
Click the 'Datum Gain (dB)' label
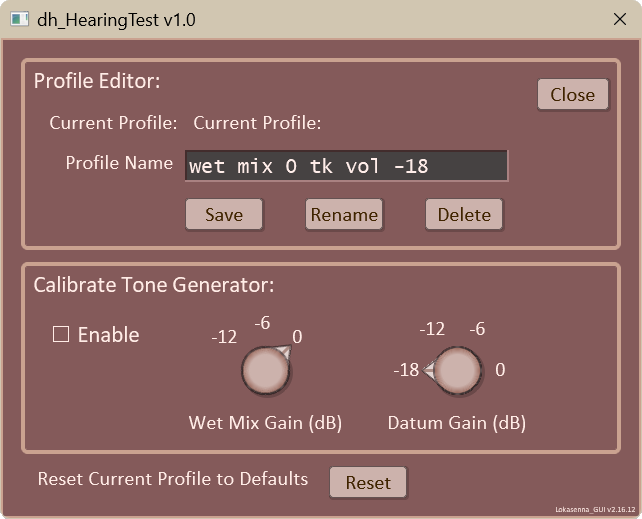457,423
